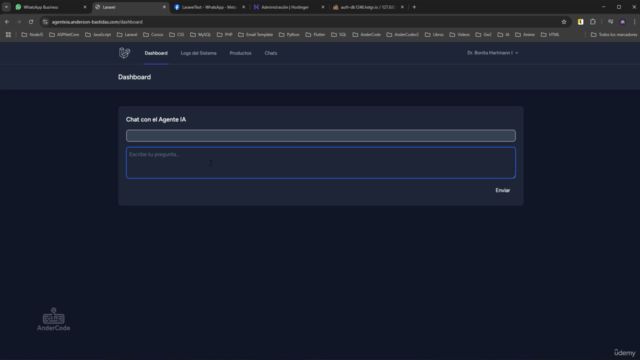
Task: Open the apps grid in bookmarks bar
Action: coord(8,35)
